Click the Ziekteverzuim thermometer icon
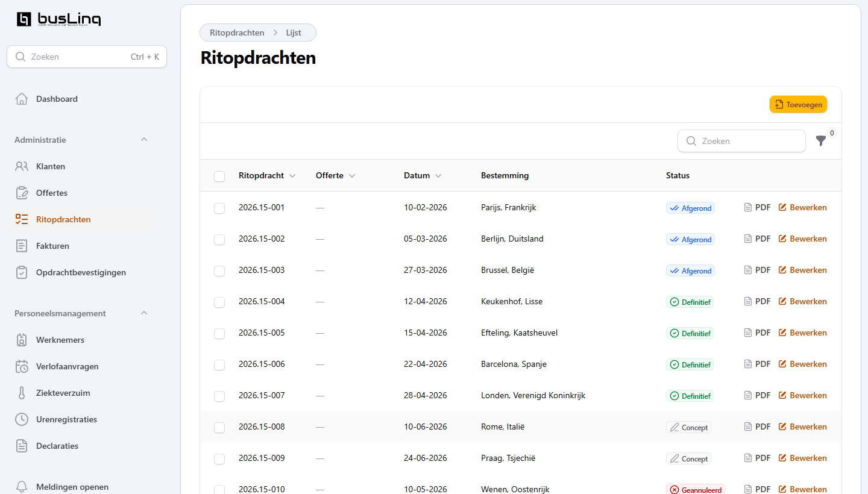This screenshot has height=494, width=868. point(22,393)
